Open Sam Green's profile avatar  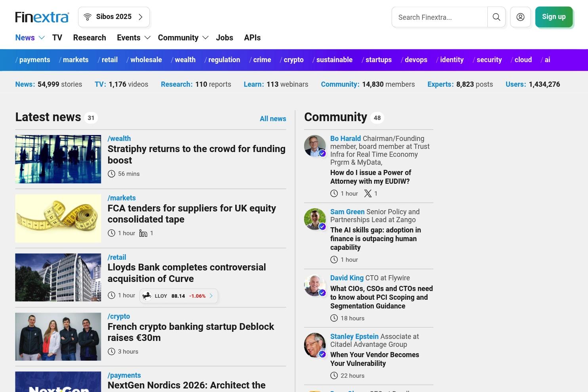pos(315,219)
